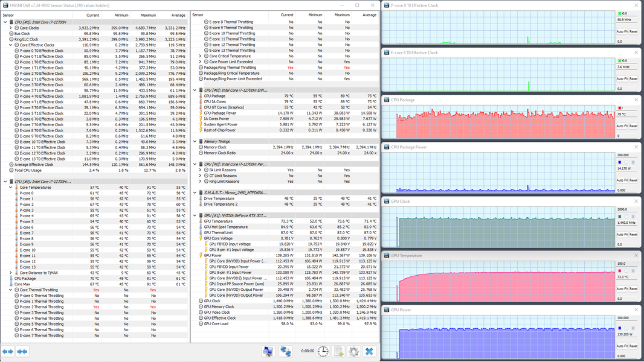Click the remote network computers icon

tap(286, 351)
